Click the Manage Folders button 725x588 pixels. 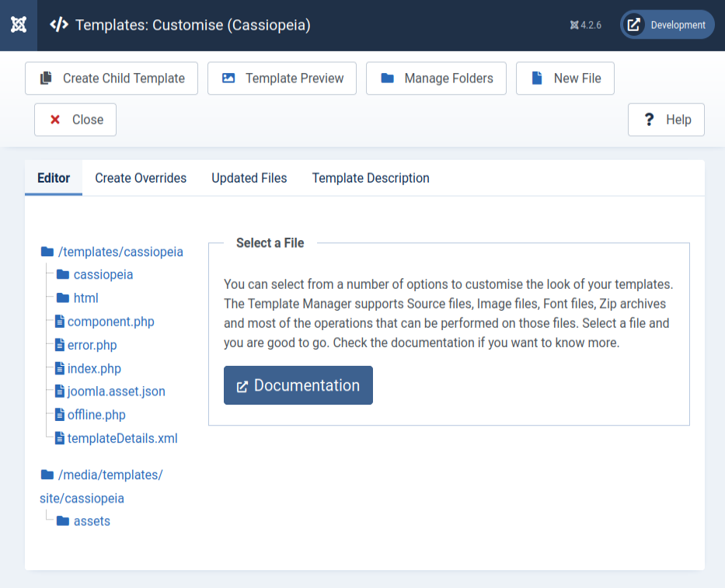[x=437, y=78]
